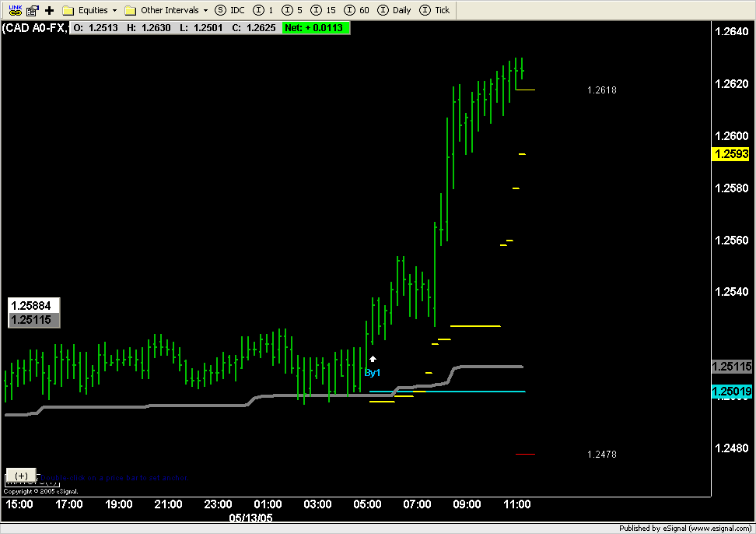Click the Equities folder icon
Image resolution: width=756 pixels, height=534 pixels.
(68, 11)
